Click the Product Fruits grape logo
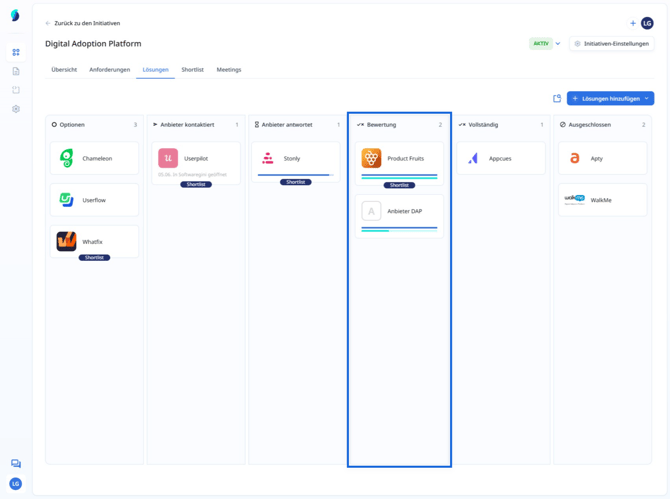Viewport: 670px width, 499px height. [371, 158]
